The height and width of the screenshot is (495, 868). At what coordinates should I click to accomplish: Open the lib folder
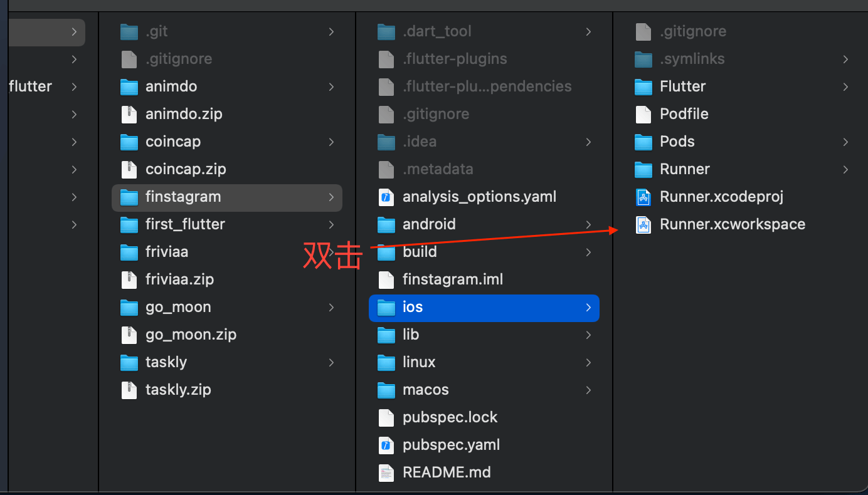pos(411,335)
